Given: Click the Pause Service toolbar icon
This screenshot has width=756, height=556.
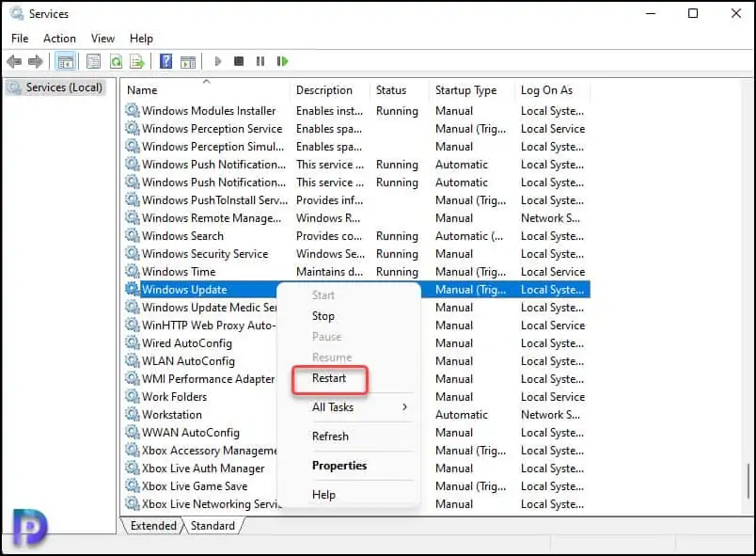Looking at the screenshot, I should pyautogui.click(x=260, y=61).
